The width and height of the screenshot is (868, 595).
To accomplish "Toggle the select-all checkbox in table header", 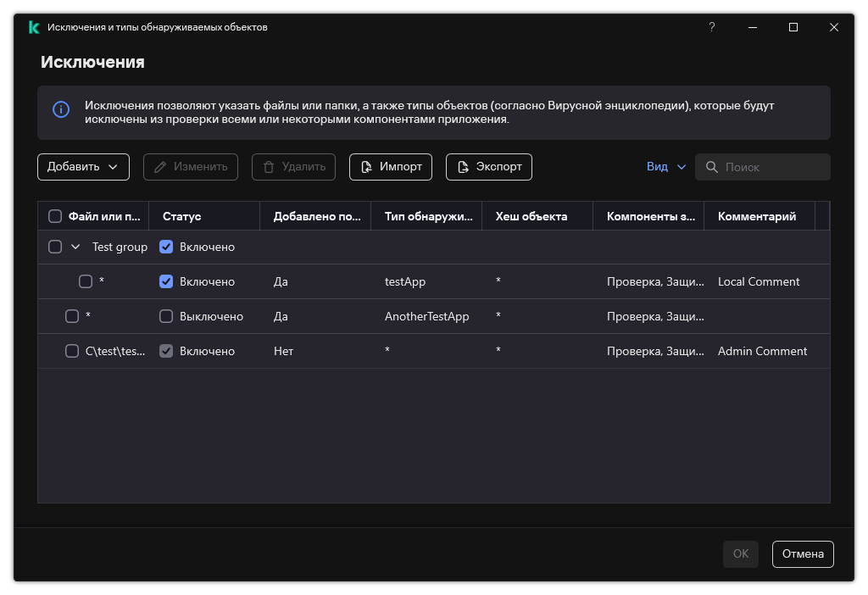I will click(x=55, y=216).
